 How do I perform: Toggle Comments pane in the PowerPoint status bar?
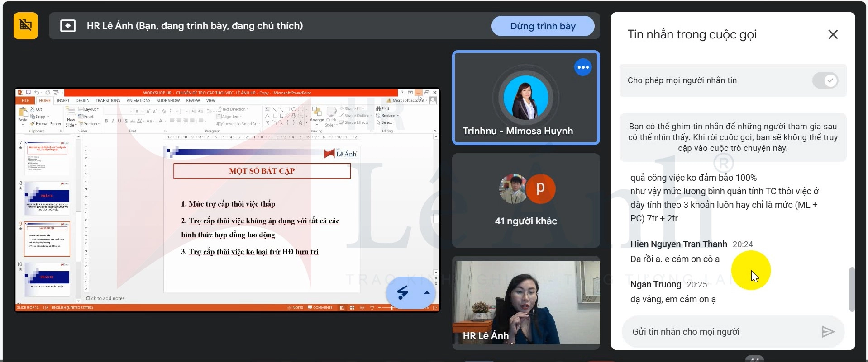320,308
